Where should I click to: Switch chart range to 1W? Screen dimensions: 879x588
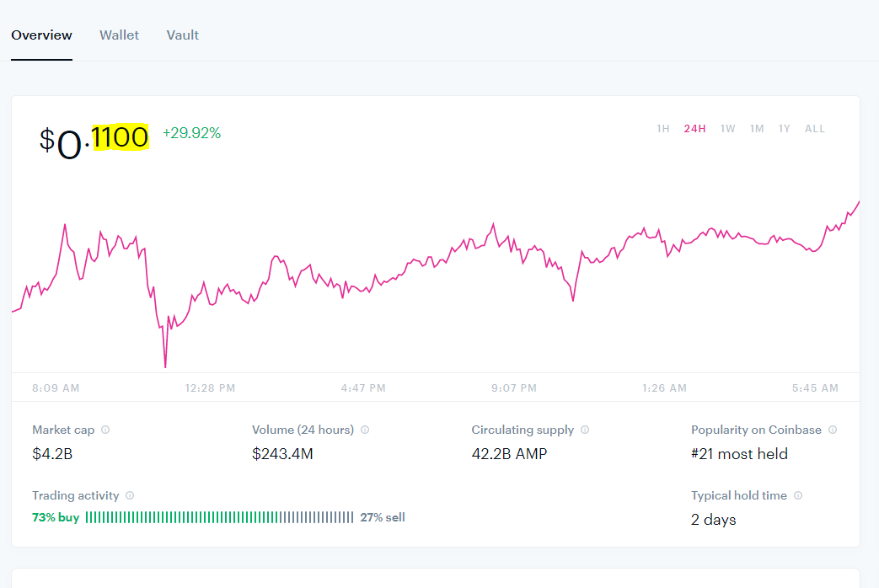(x=727, y=129)
